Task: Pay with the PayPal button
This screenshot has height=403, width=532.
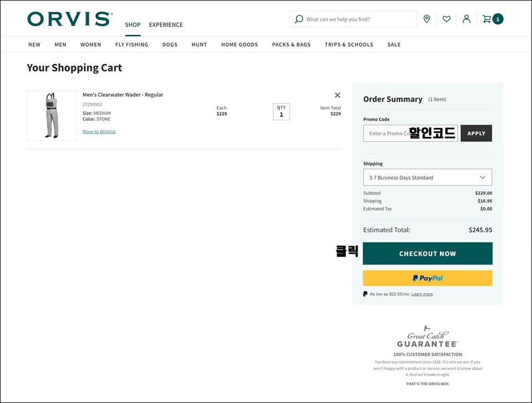Action: coord(427,278)
